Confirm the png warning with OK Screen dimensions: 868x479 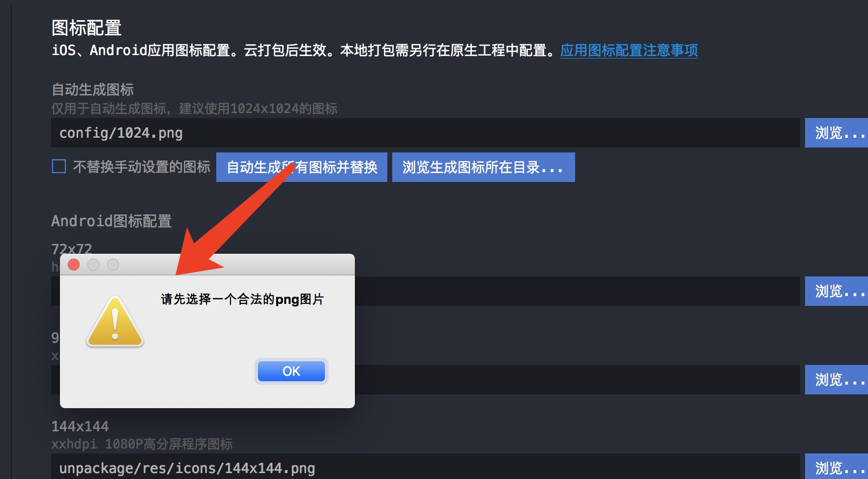click(x=291, y=371)
